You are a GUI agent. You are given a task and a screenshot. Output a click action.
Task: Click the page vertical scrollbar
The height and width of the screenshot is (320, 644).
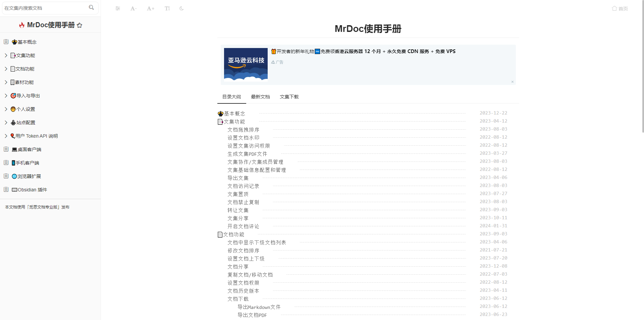point(643,66)
